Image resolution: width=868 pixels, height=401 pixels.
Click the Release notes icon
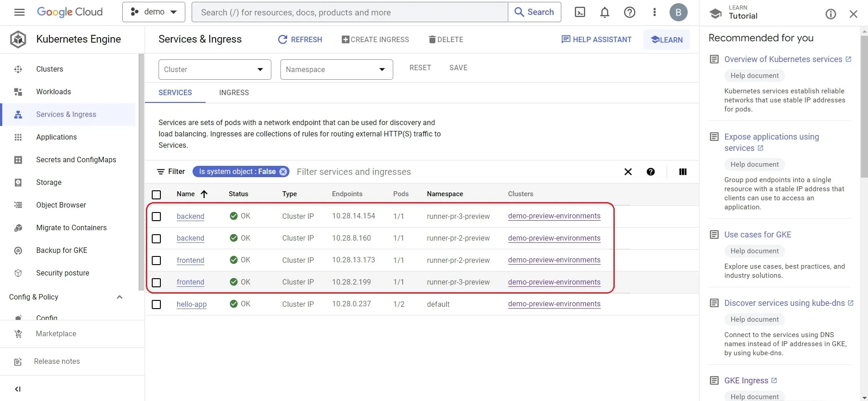(18, 362)
